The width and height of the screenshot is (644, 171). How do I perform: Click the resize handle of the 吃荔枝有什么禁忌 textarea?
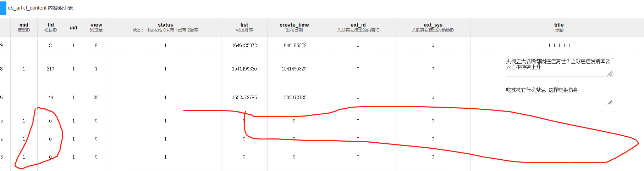[610, 102]
